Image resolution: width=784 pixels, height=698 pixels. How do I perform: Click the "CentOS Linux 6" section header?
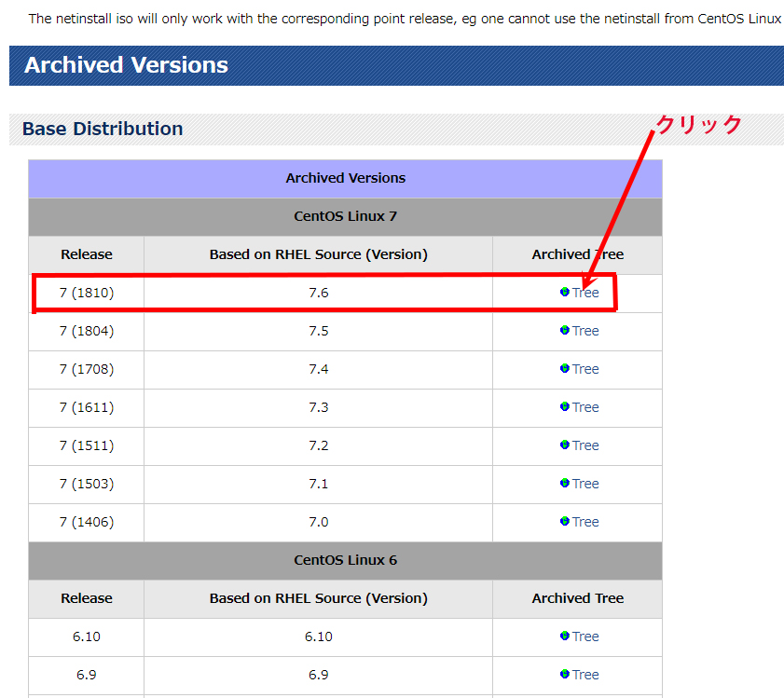(346, 560)
